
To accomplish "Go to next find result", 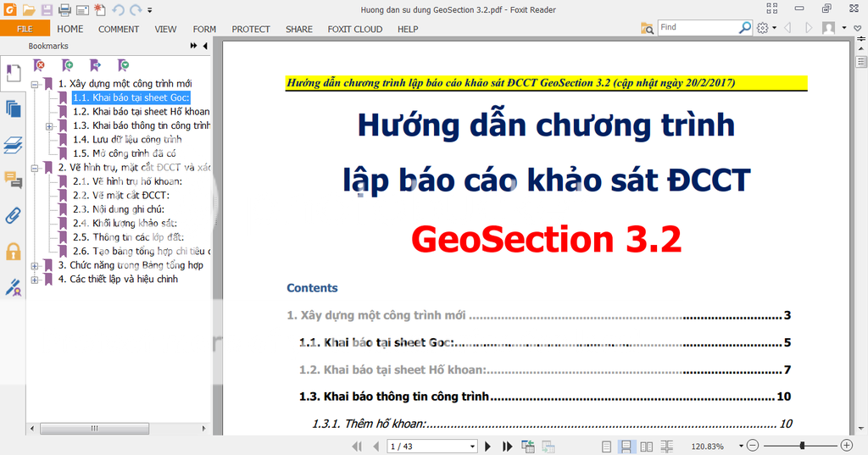I will (x=809, y=28).
